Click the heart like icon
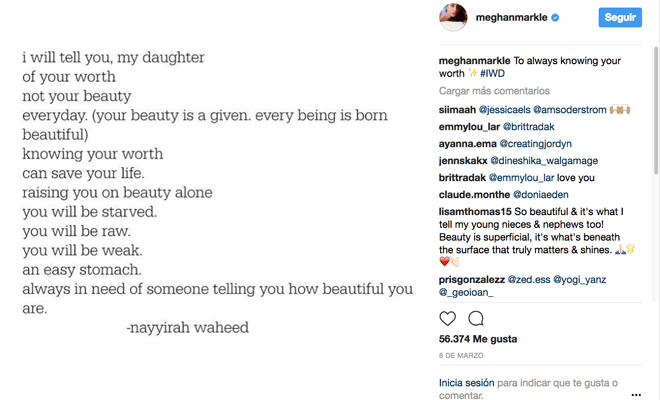The image size is (660, 400). pos(448,319)
